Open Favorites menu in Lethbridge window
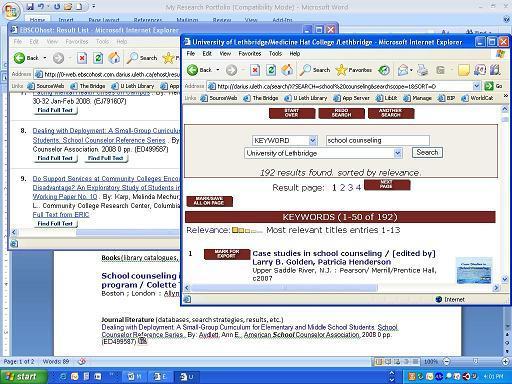This screenshot has width=512, height=384. pyautogui.click(x=250, y=53)
